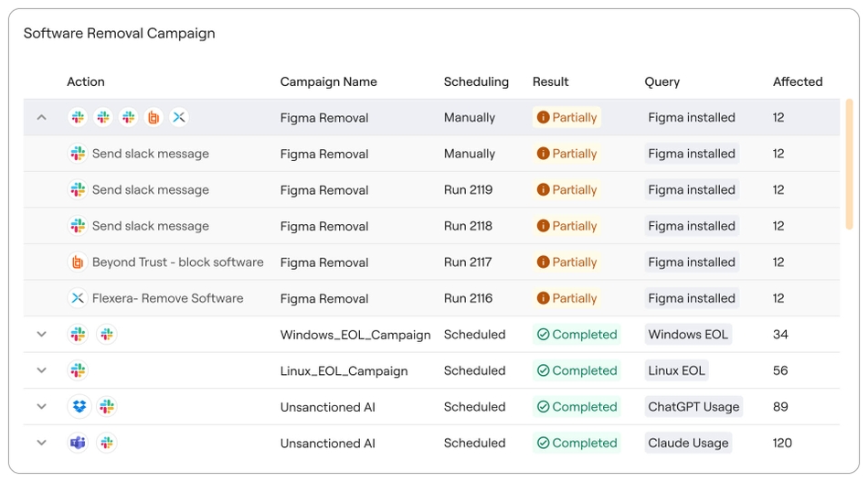Click the Partially badge on Run 2117 row
This screenshot has height=482, width=868.
(x=566, y=262)
